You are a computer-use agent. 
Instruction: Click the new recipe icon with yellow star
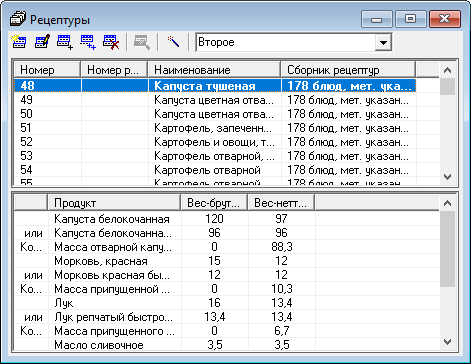(19, 42)
